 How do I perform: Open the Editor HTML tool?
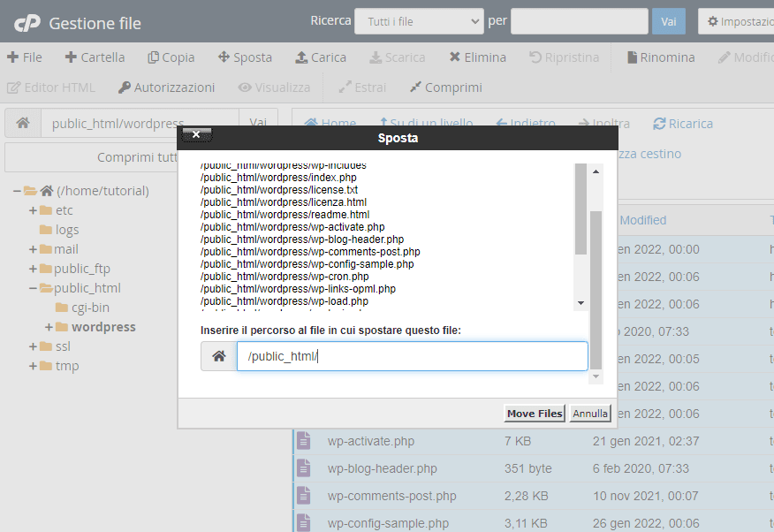(51, 87)
